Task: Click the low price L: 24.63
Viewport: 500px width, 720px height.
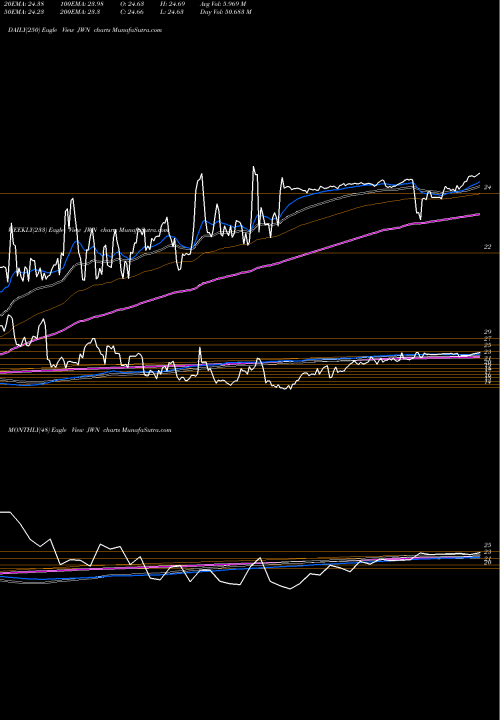Action: click(x=171, y=12)
